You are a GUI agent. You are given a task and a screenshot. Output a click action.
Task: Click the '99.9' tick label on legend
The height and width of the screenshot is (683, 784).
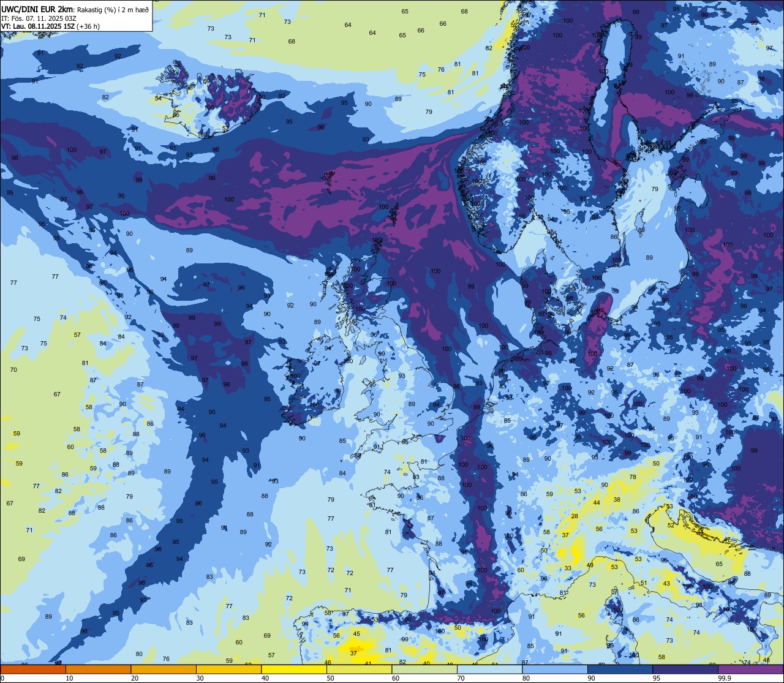[725, 678]
